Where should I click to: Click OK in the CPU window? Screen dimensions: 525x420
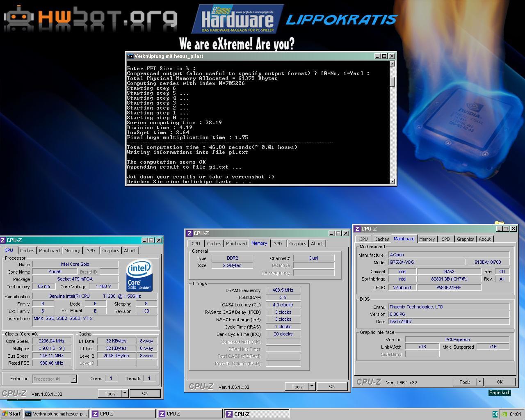[x=145, y=393]
